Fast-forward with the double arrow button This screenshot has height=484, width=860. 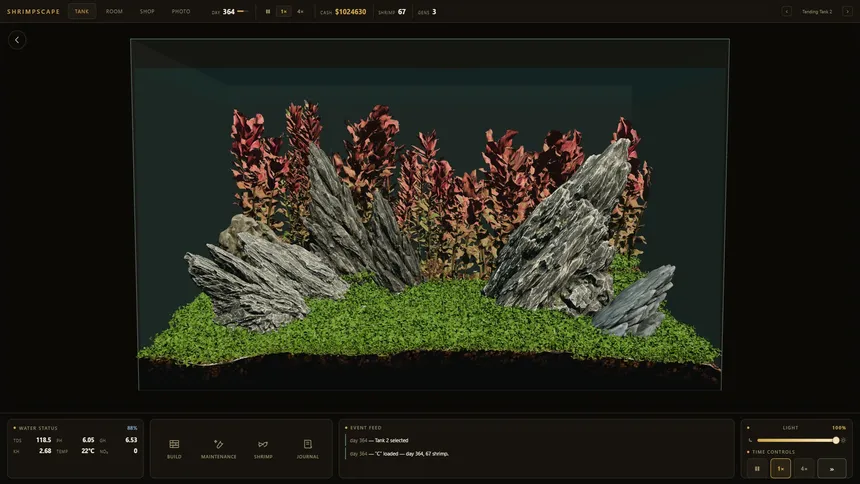[831, 469]
